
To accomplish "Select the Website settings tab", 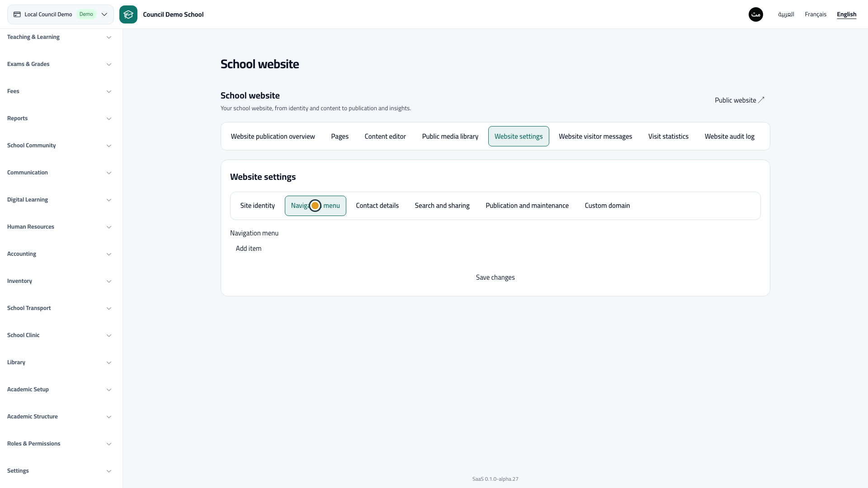I will (519, 136).
